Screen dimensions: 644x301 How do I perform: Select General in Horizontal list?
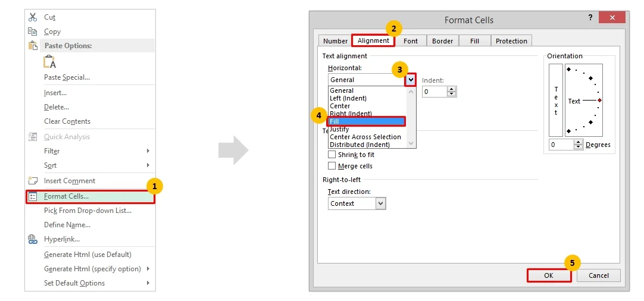coord(368,90)
